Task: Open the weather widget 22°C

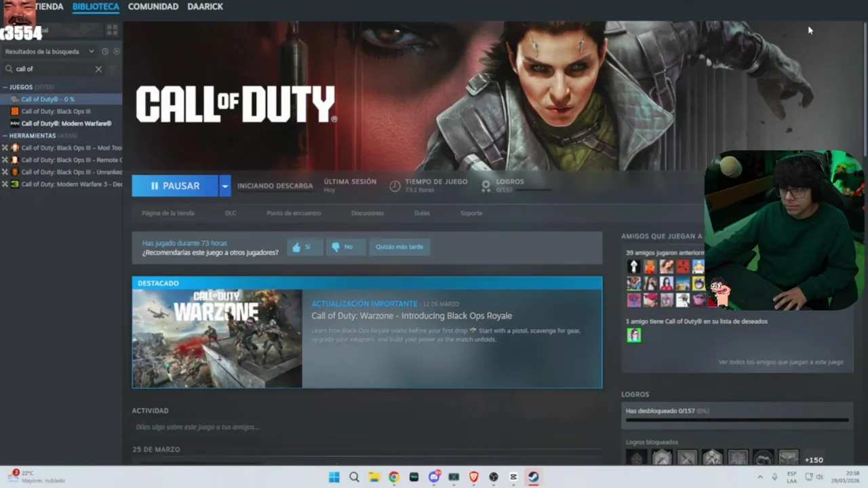Action: (x=37, y=476)
